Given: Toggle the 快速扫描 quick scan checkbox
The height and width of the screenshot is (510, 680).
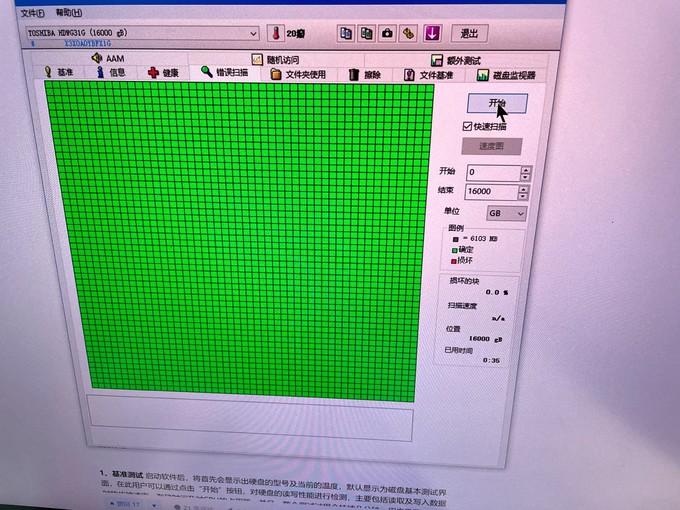Looking at the screenshot, I should [467, 127].
